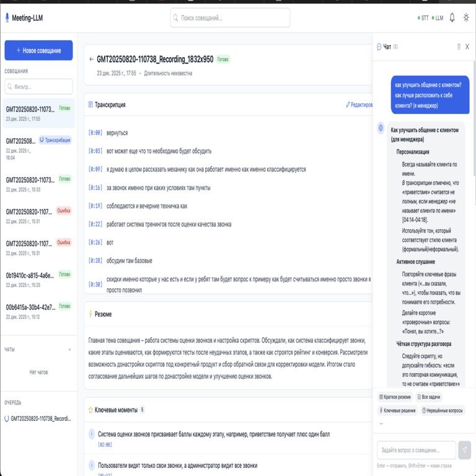
Task: Click the Фильтр meetings filter field
Action: coord(38,87)
